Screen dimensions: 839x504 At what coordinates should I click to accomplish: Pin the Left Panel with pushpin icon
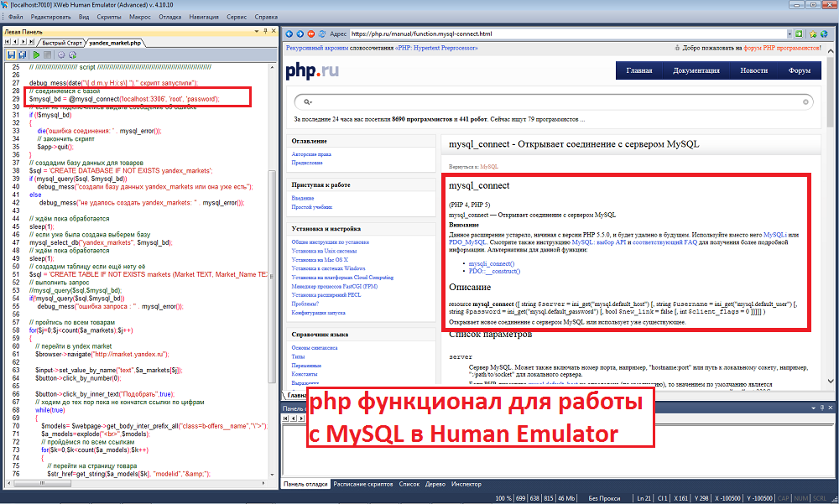pos(265,32)
